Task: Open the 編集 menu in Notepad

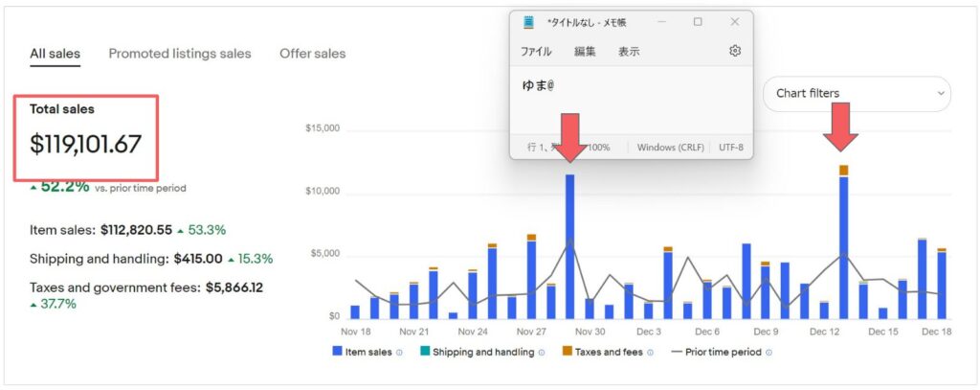Action: [x=585, y=52]
